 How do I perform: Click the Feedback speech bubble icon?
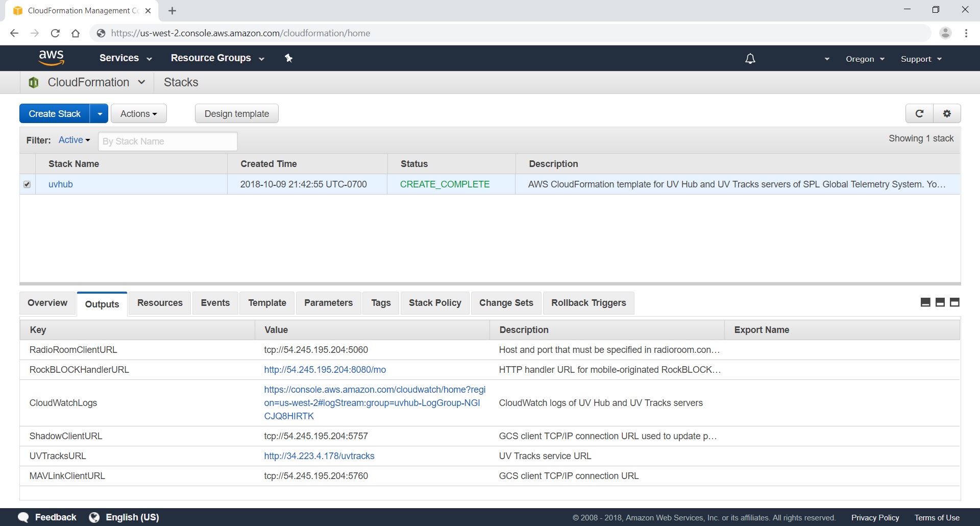click(23, 517)
